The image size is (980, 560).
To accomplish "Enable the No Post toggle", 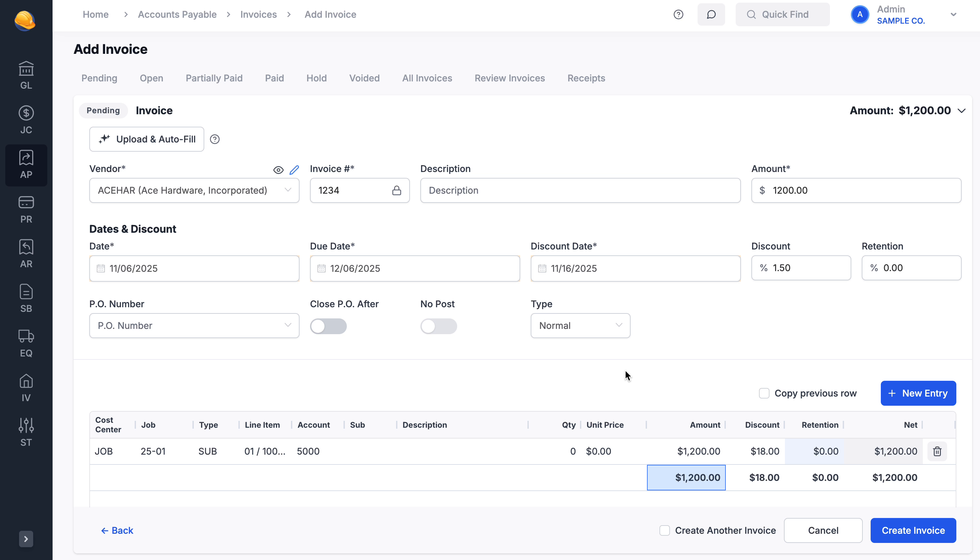I will tap(439, 326).
